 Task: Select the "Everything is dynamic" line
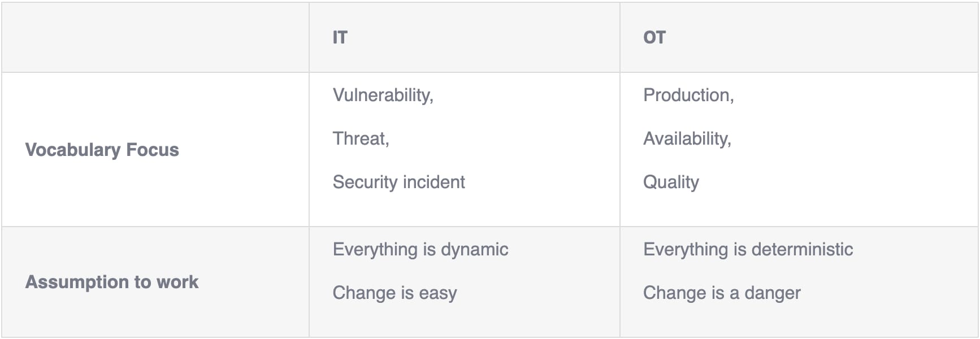click(x=420, y=249)
